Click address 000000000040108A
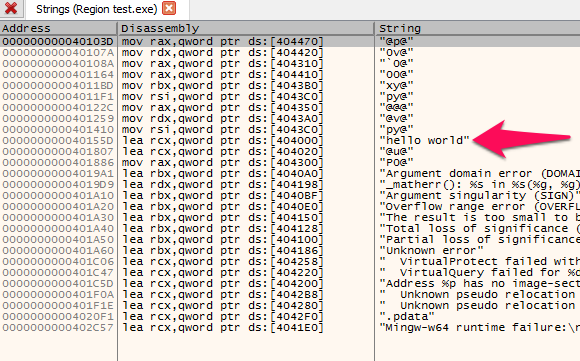580x361 pixels. pyautogui.click(x=58, y=63)
